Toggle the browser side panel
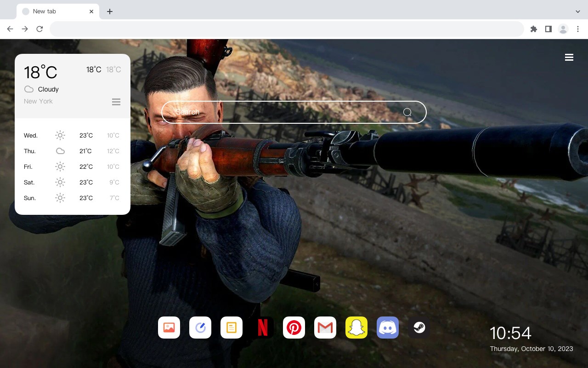 pos(548,29)
